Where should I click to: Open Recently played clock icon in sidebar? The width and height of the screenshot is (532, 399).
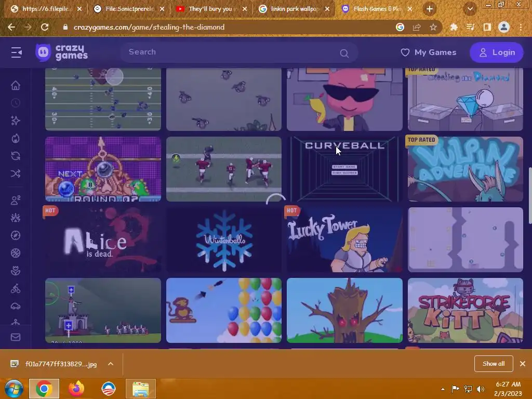[16, 103]
